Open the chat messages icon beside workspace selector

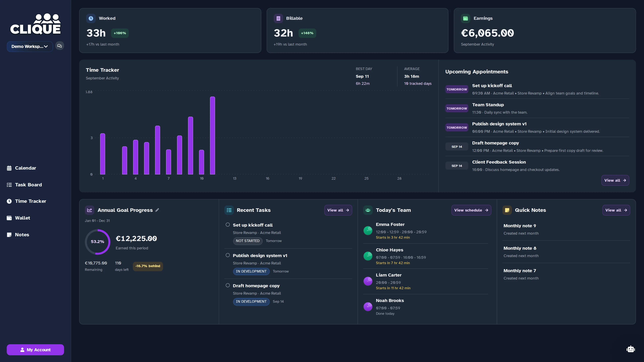[60, 46]
